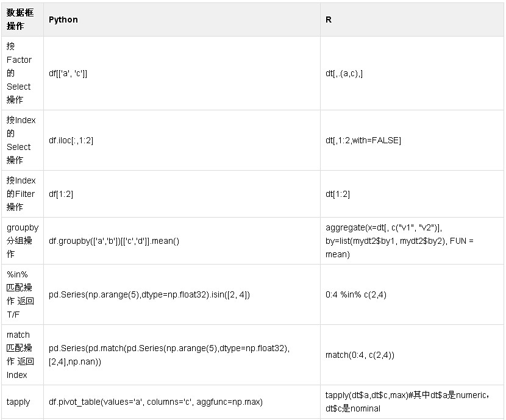Click the R column header
Screen dimensions: 506x420
point(329,20)
